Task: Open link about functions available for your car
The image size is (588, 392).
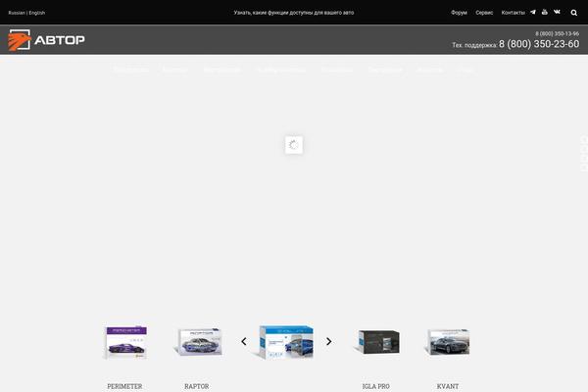Action: (x=294, y=13)
